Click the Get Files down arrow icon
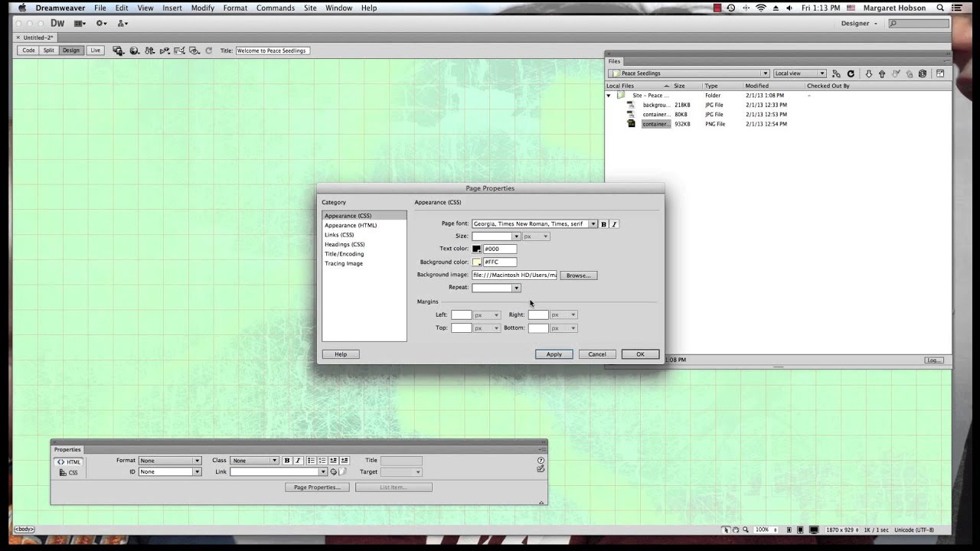980x551 pixels. pos(868,73)
